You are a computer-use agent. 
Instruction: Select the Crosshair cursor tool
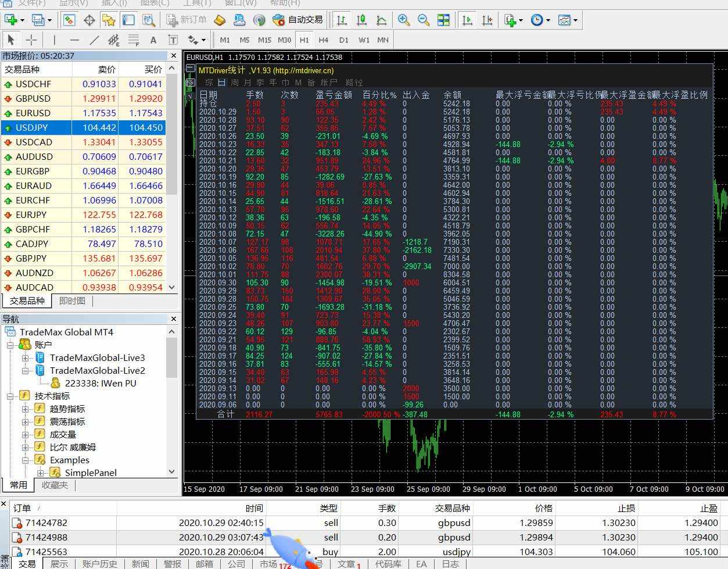click(31, 40)
